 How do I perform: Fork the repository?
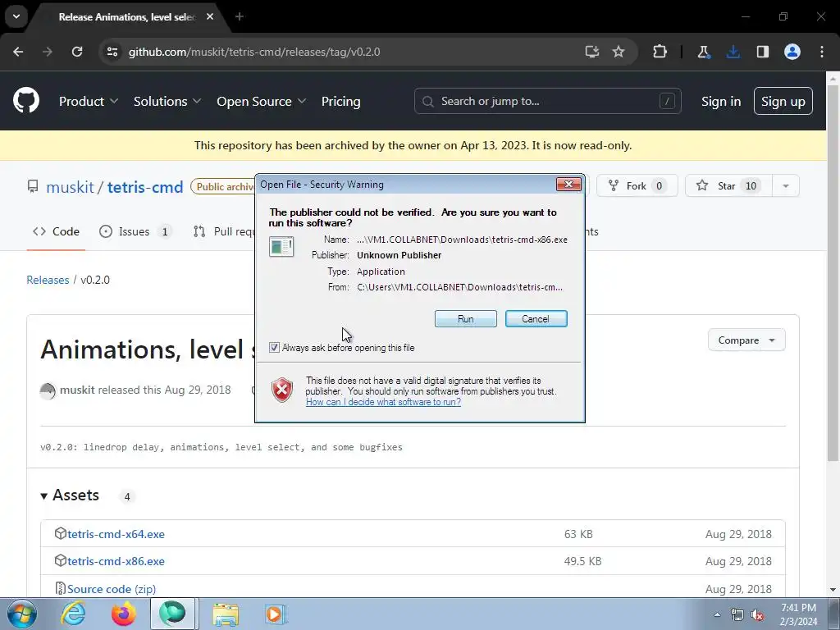tap(637, 186)
